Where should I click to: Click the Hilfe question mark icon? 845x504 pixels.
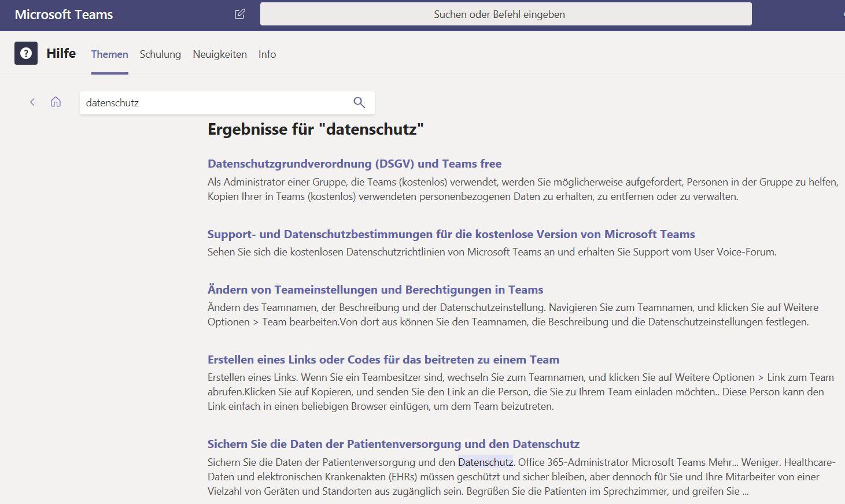point(26,53)
